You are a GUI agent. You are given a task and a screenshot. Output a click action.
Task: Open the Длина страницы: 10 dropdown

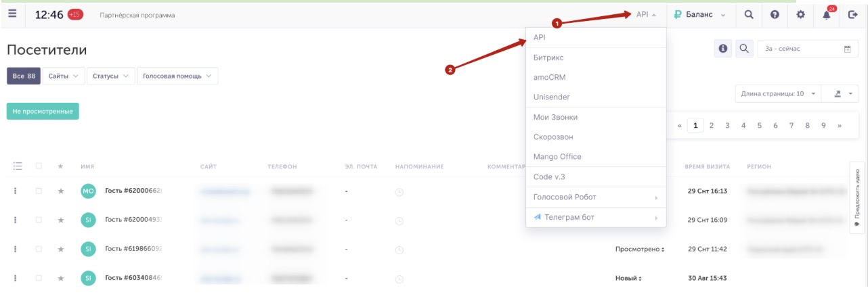pyautogui.click(x=778, y=94)
